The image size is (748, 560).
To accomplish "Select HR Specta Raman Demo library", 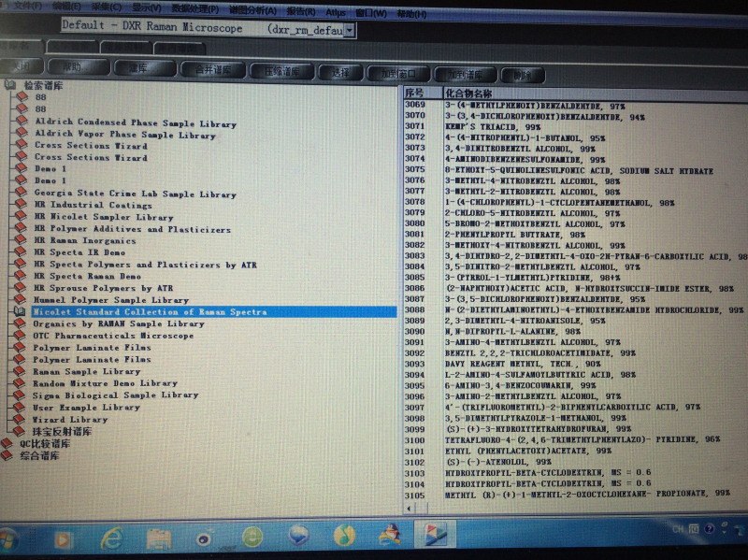I will coord(87,276).
